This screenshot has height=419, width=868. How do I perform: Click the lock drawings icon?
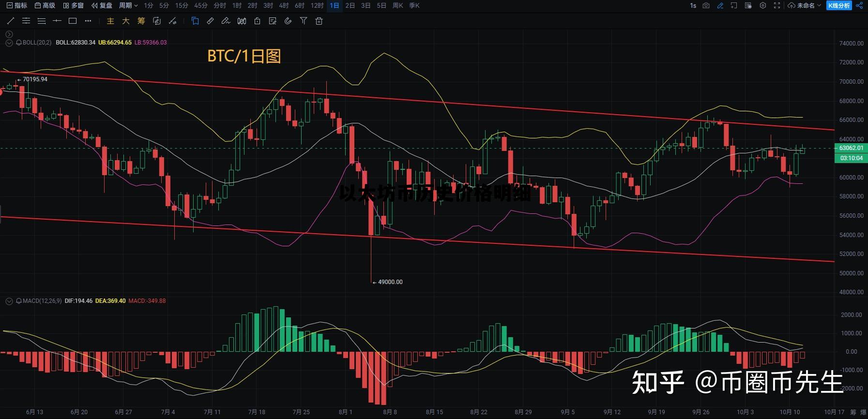pyautogui.click(x=257, y=21)
